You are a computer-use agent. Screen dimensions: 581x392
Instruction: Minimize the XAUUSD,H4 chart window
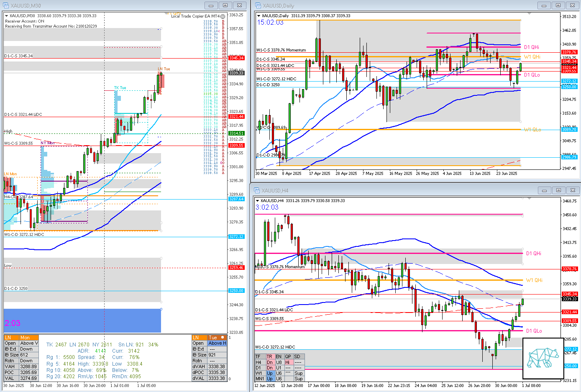[544, 190]
